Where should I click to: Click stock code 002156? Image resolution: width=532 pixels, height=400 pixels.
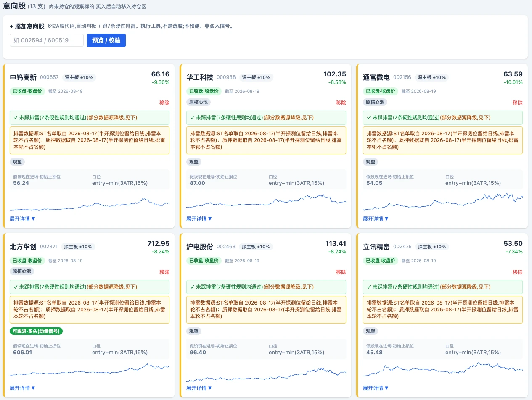(x=402, y=77)
